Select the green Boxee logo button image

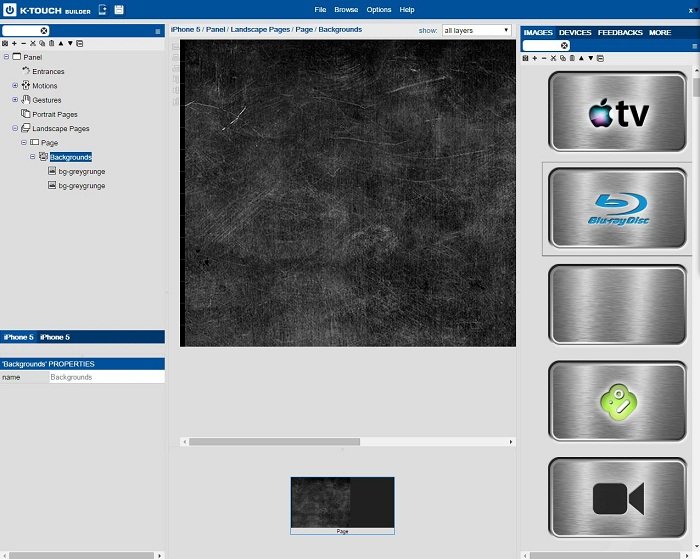(617, 401)
